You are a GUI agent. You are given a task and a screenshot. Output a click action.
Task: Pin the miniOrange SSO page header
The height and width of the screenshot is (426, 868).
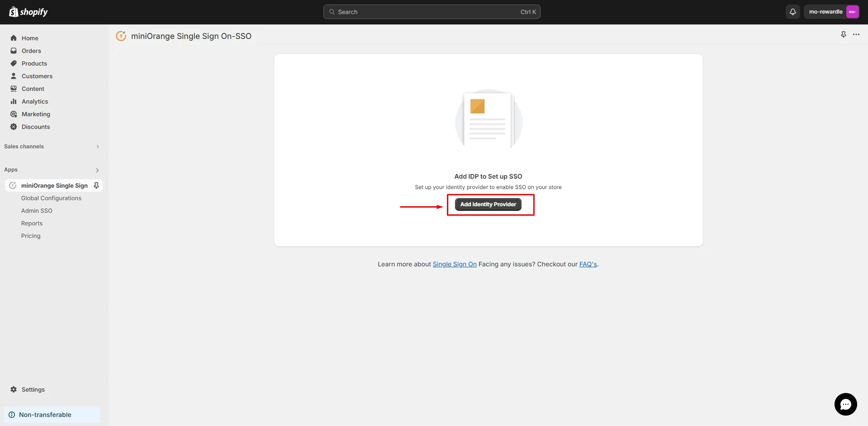pos(843,34)
